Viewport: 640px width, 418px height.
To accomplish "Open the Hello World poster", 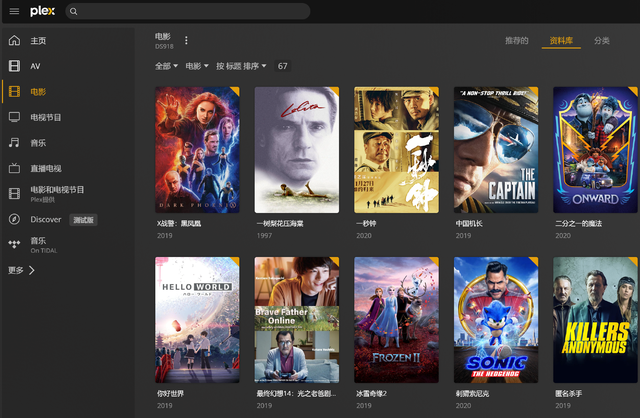I will point(197,320).
